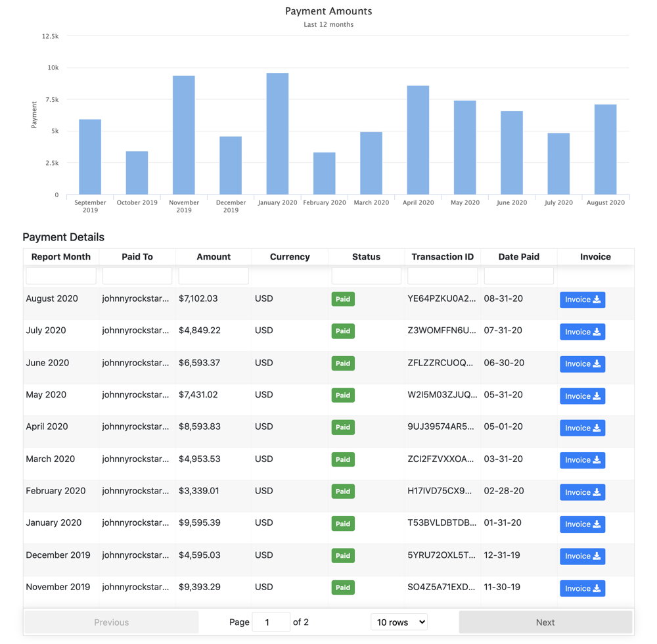
Task: Download the July 2020 invoice
Action: click(582, 332)
